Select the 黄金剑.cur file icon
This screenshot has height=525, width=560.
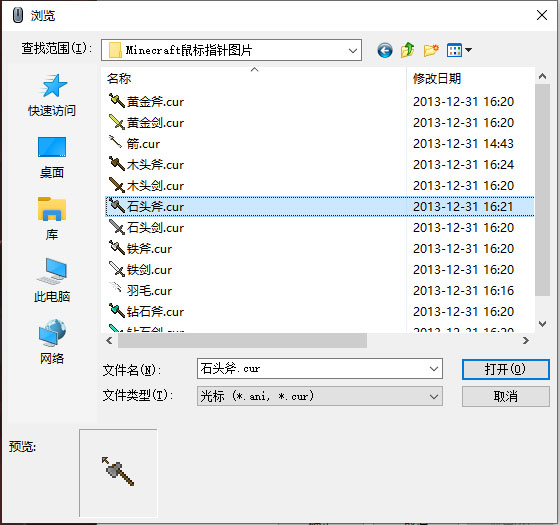point(116,122)
